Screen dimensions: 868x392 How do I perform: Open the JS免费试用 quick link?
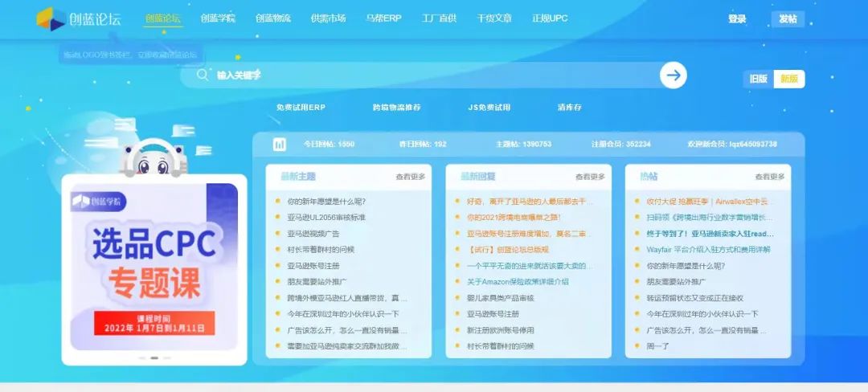489,108
